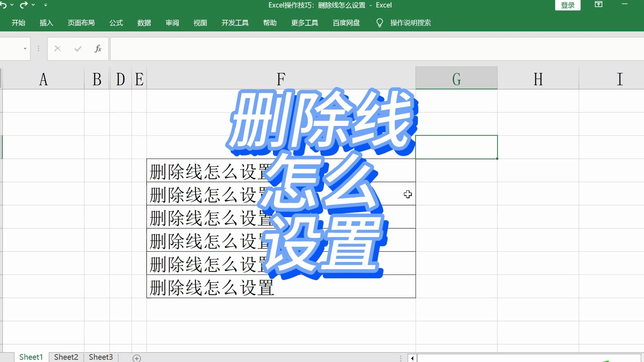
Task: Click the Enter checkmark icon in formula bar
Action: [77, 49]
